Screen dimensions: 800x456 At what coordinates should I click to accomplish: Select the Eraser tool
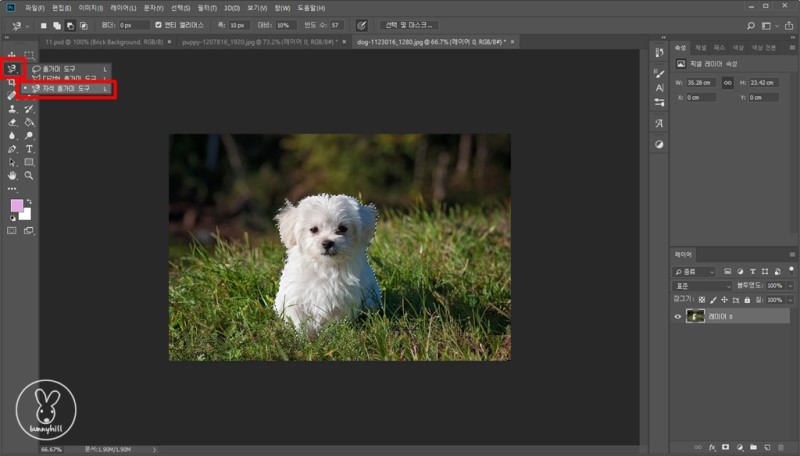pyautogui.click(x=12, y=122)
